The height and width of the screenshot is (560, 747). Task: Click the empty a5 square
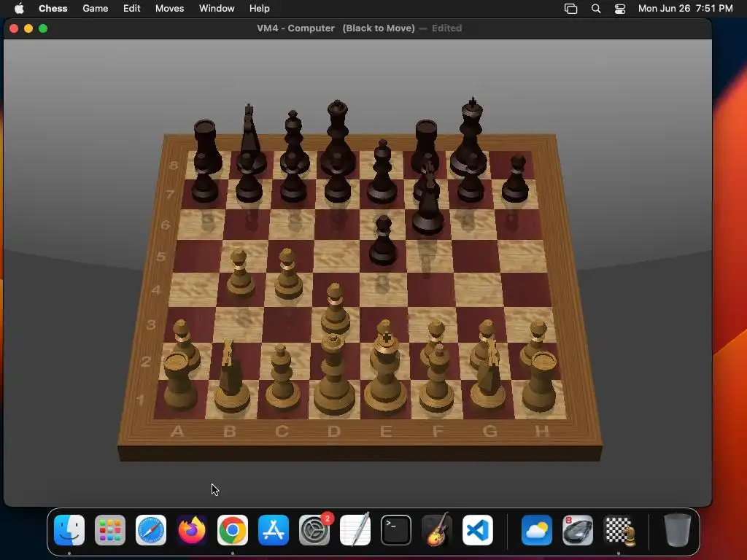pos(197,256)
